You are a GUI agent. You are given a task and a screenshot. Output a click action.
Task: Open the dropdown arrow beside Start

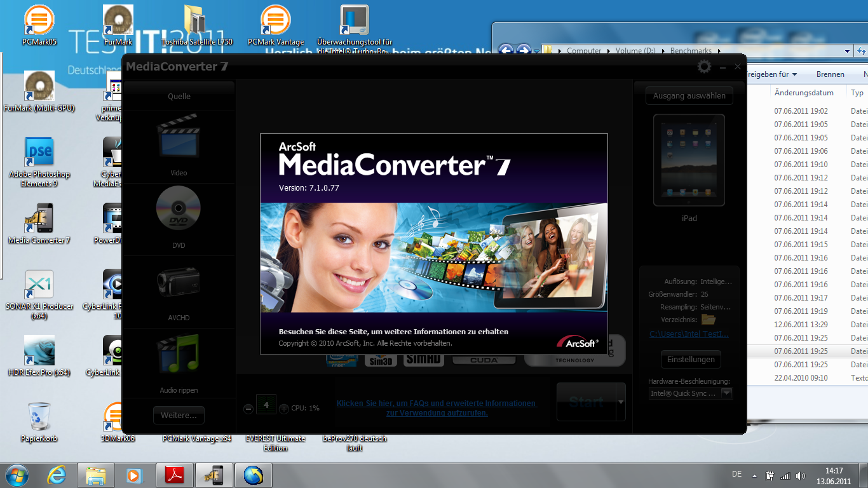(621, 402)
